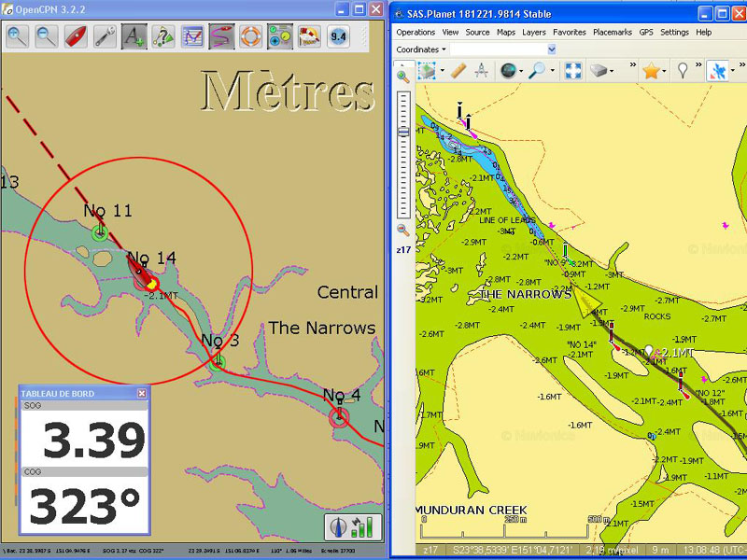Click the OpenCPN zoom out magnifier
The image size is (747, 560).
click(46, 36)
